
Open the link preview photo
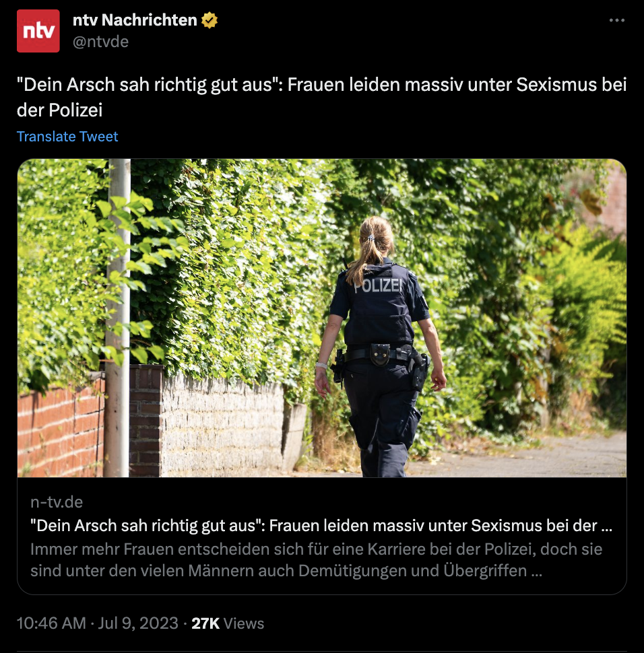tap(322, 318)
